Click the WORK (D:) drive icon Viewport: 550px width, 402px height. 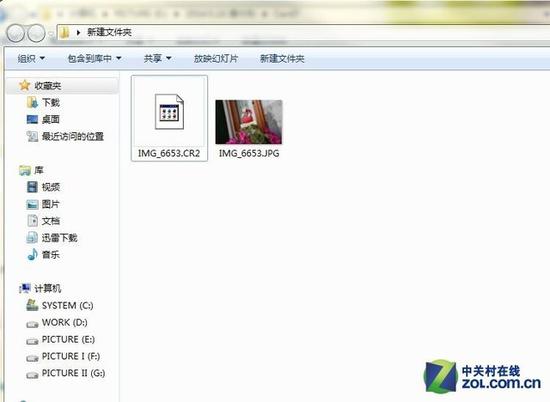(32, 324)
